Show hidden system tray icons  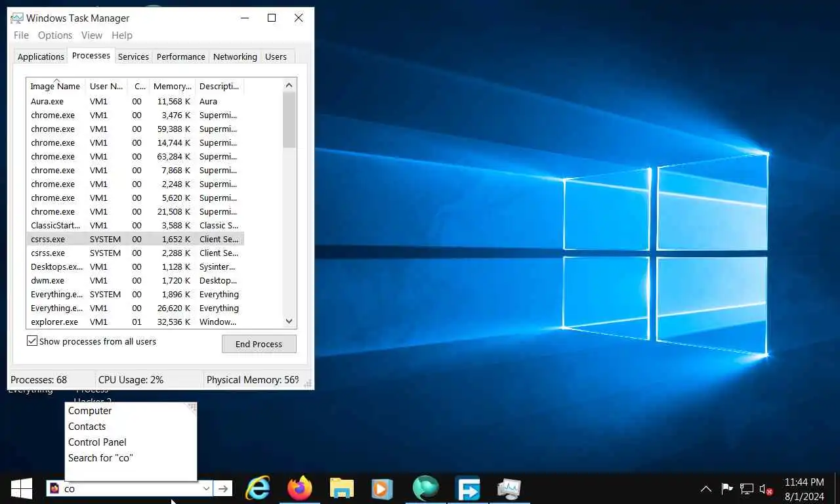[706, 489]
